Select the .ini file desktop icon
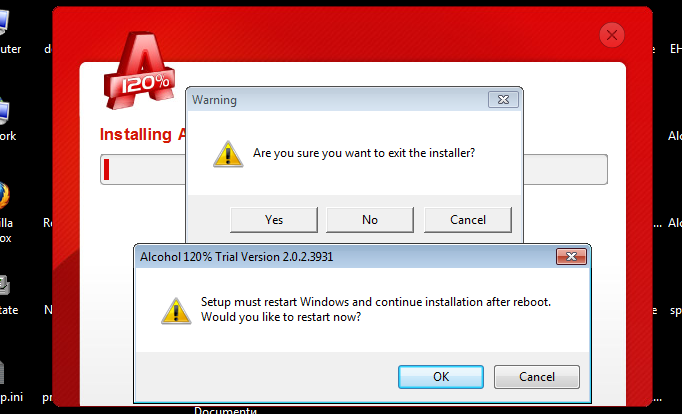The width and height of the screenshot is (682, 414). pyautogui.click(x=9, y=382)
